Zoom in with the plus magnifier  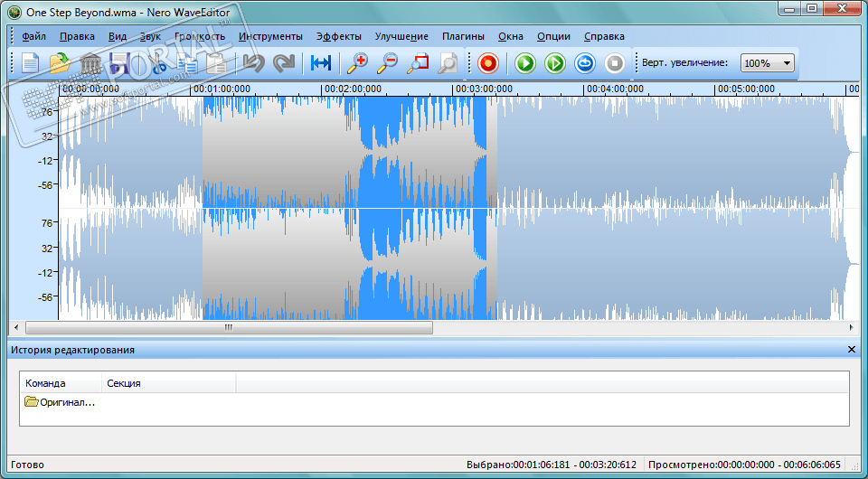(357, 63)
